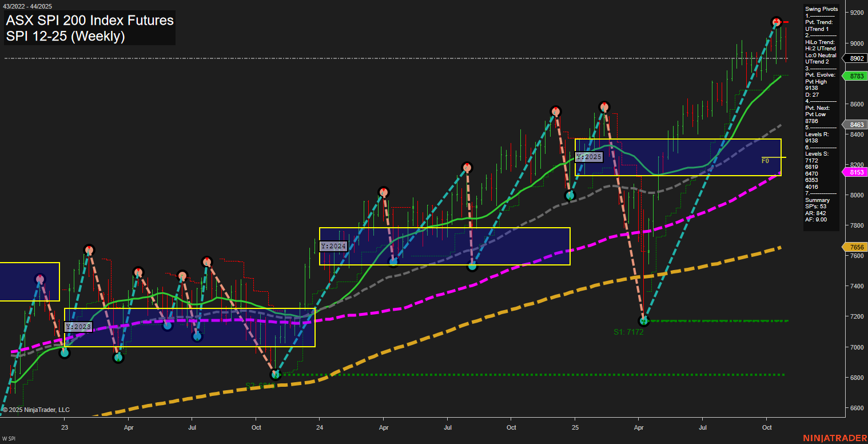868x444 pixels.
Task: Click the 24 year label on time axis
Action: (320, 427)
